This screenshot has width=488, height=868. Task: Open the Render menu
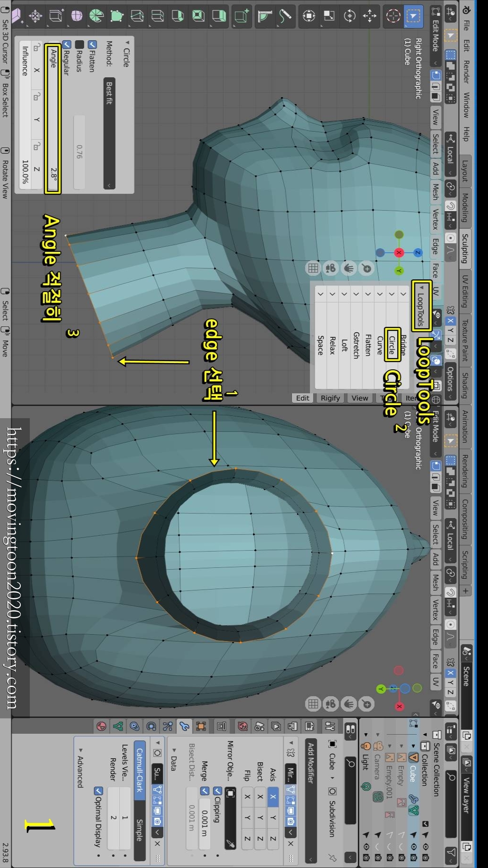point(466,72)
